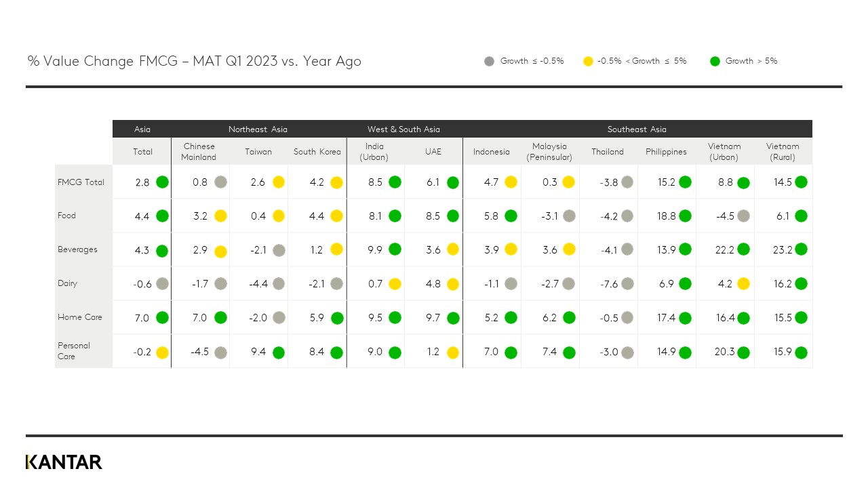The height and width of the screenshot is (488, 868).
Task: Select the green legend dot for Growth > 5%
Action: tap(714, 62)
